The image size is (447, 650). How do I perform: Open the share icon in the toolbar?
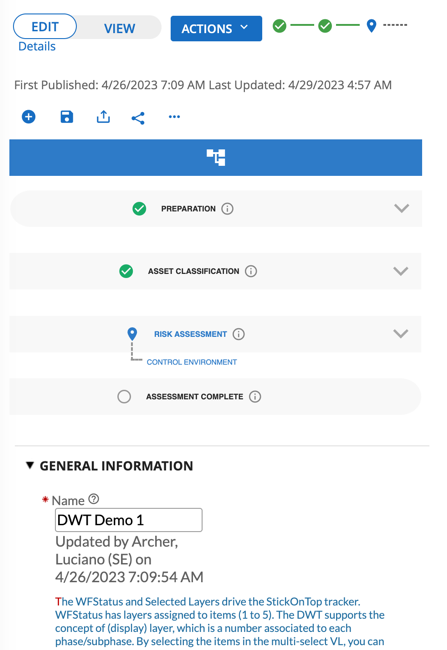[x=138, y=118]
